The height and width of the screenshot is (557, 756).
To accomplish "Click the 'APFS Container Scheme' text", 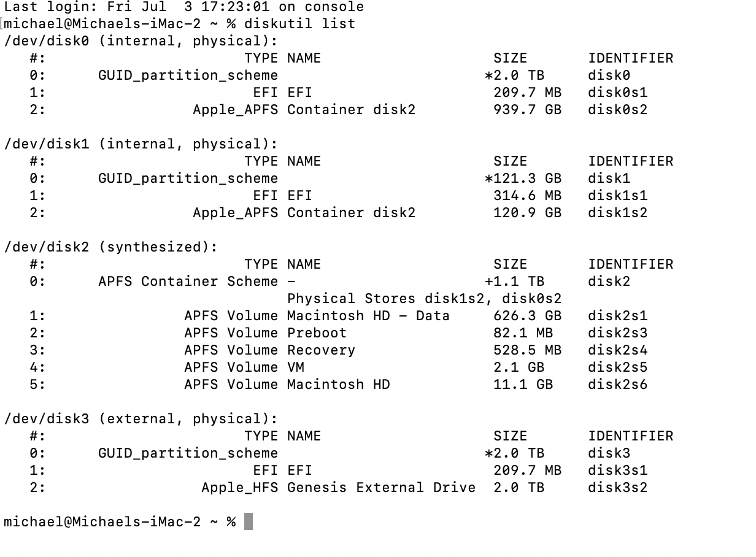I will click(188, 282).
